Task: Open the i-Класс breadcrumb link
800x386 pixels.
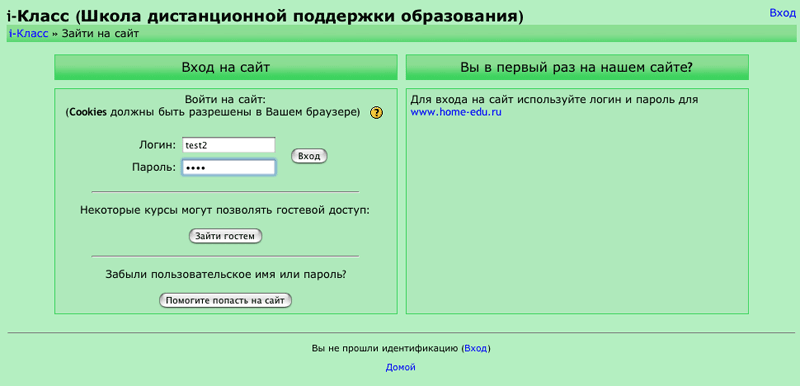Action: coord(29,34)
